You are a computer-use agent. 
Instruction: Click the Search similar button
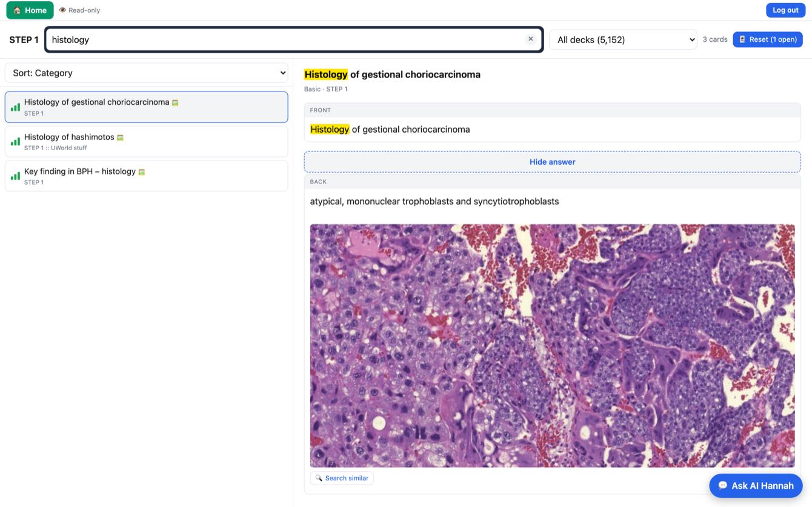click(342, 478)
